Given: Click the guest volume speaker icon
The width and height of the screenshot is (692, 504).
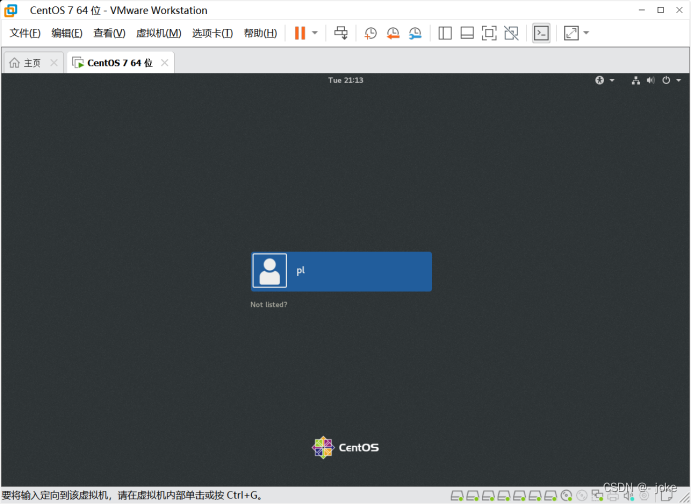Looking at the screenshot, I should (x=651, y=80).
